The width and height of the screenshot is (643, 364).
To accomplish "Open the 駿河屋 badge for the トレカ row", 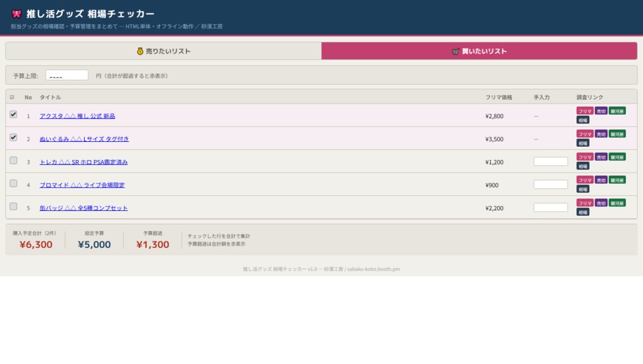I will pyautogui.click(x=617, y=157).
